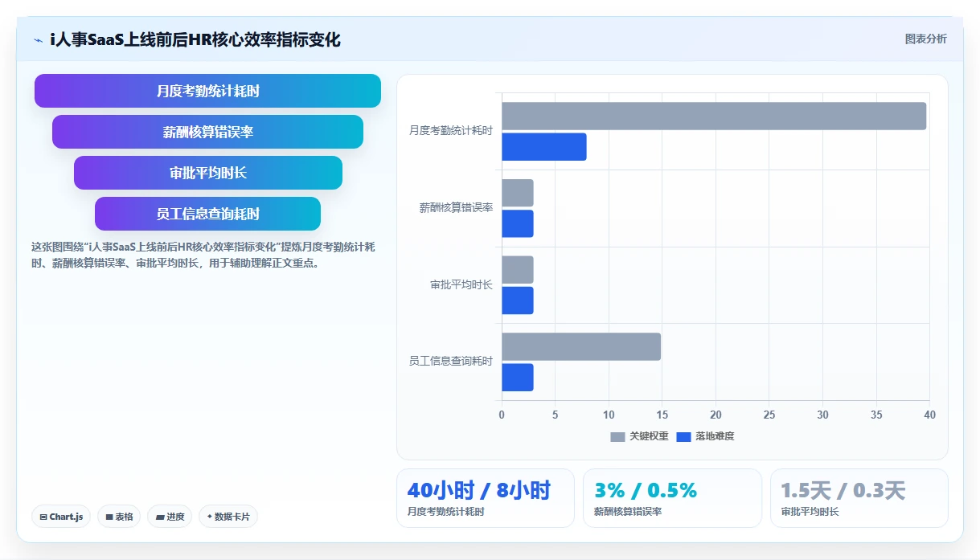Select the 薪酬核算错误率 funnel stage
Image resolution: width=980 pixels, height=560 pixels.
[x=207, y=132]
